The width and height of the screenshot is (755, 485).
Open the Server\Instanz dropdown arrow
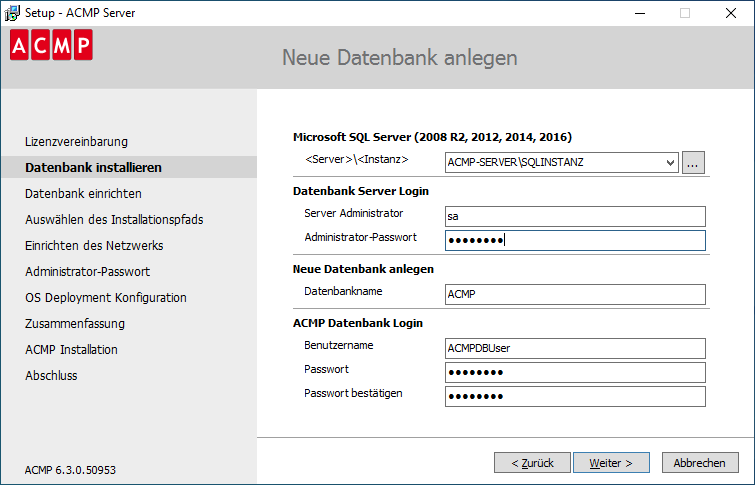(x=670, y=162)
